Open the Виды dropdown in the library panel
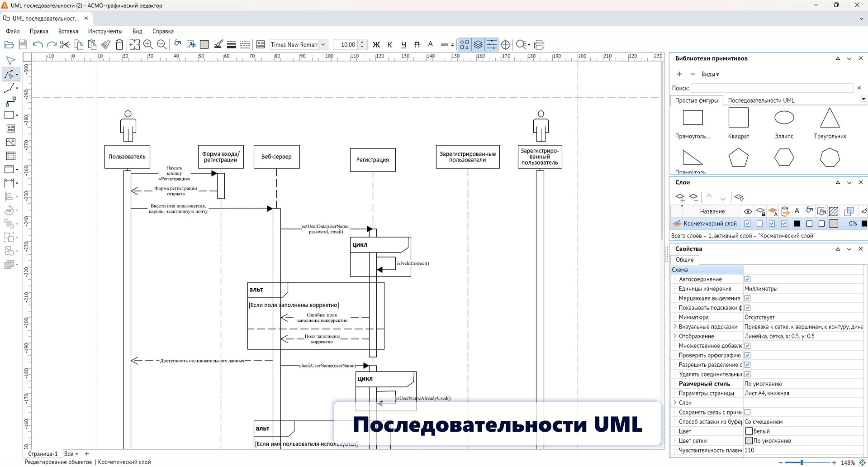 click(x=710, y=74)
